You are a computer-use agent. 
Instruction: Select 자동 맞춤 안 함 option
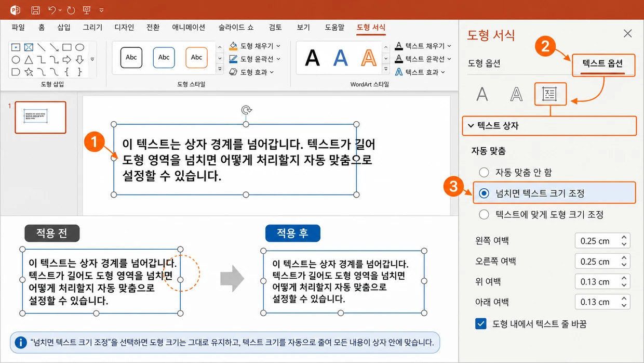click(x=515, y=172)
